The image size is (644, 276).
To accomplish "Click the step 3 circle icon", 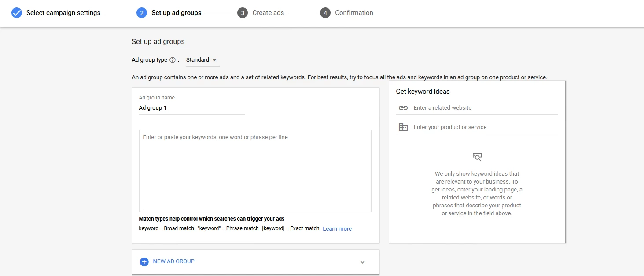I will (x=243, y=13).
